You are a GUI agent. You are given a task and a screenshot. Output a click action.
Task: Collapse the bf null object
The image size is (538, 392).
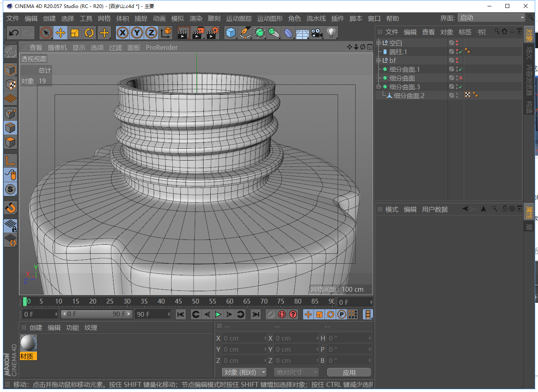tap(379, 60)
